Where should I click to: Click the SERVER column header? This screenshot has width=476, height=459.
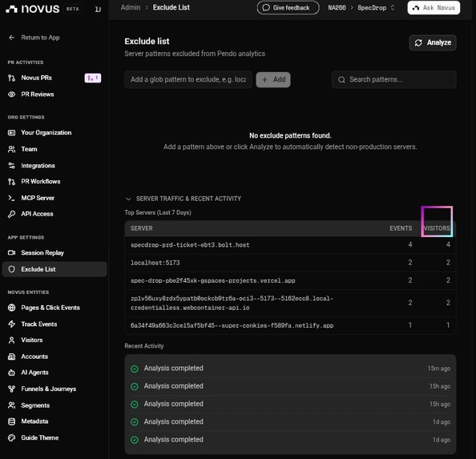click(142, 228)
